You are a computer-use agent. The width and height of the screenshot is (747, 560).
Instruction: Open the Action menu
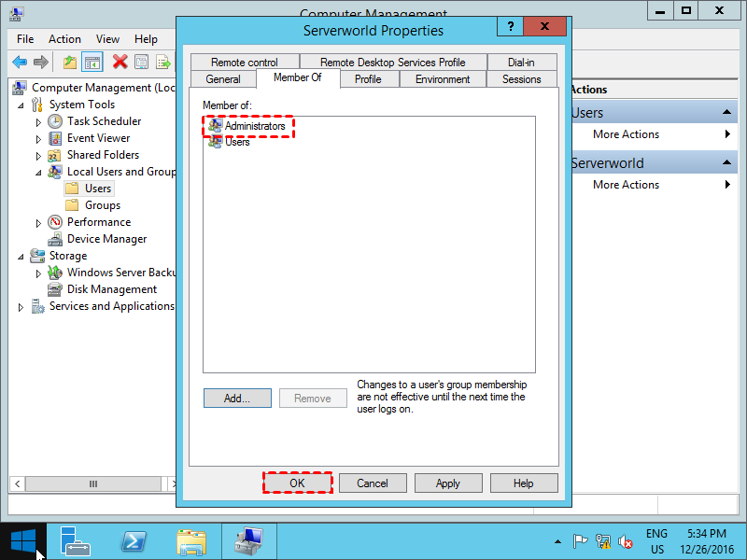64,39
